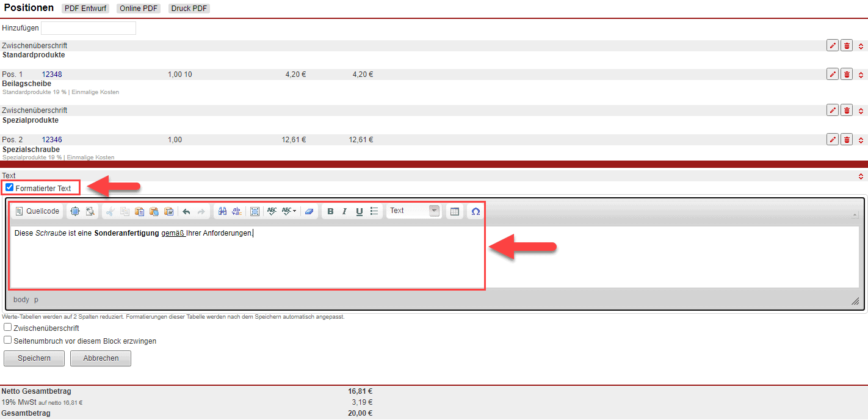
Task: Click the Bold formatting icon
Action: [330, 211]
